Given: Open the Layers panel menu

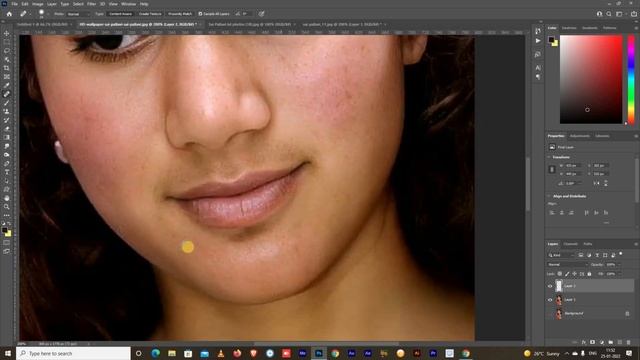Looking at the screenshot, I should coord(636,244).
